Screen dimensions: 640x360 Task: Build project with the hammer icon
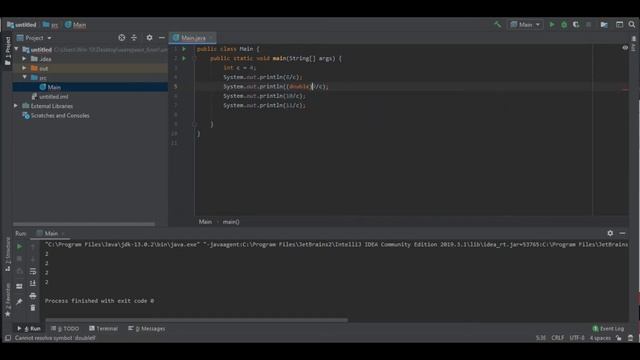[497, 25]
